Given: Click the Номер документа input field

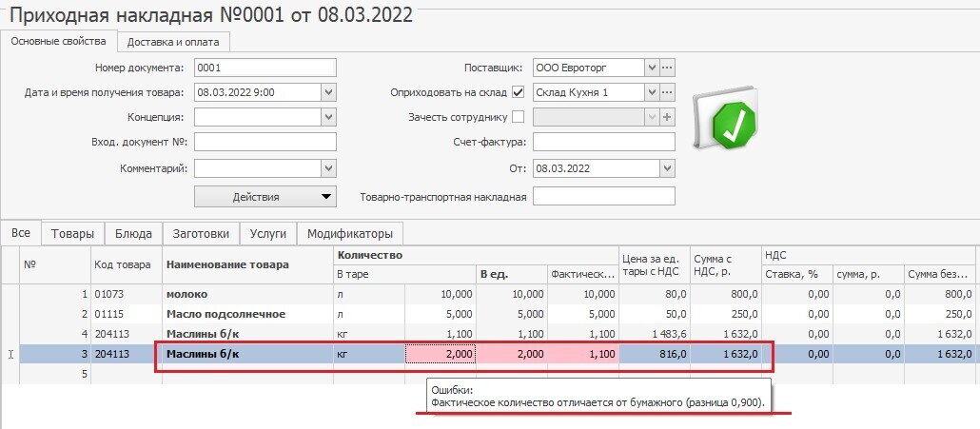Looking at the screenshot, I should 265,68.
